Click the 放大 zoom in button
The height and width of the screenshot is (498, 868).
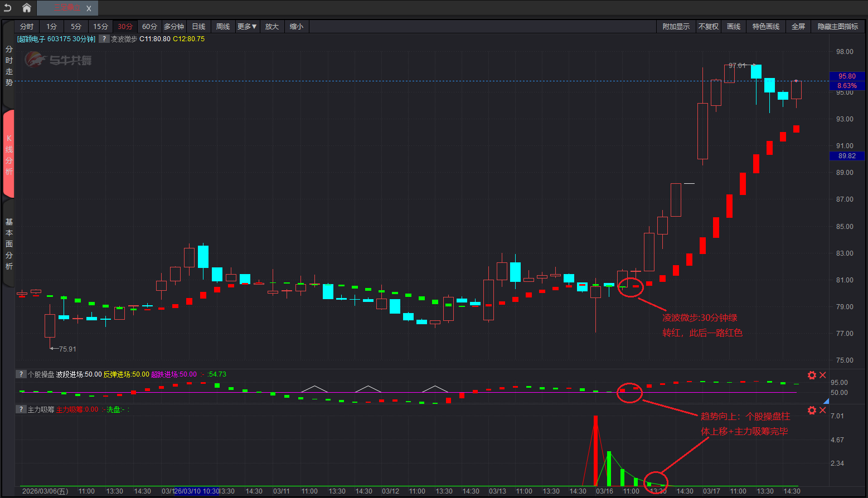point(272,27)
